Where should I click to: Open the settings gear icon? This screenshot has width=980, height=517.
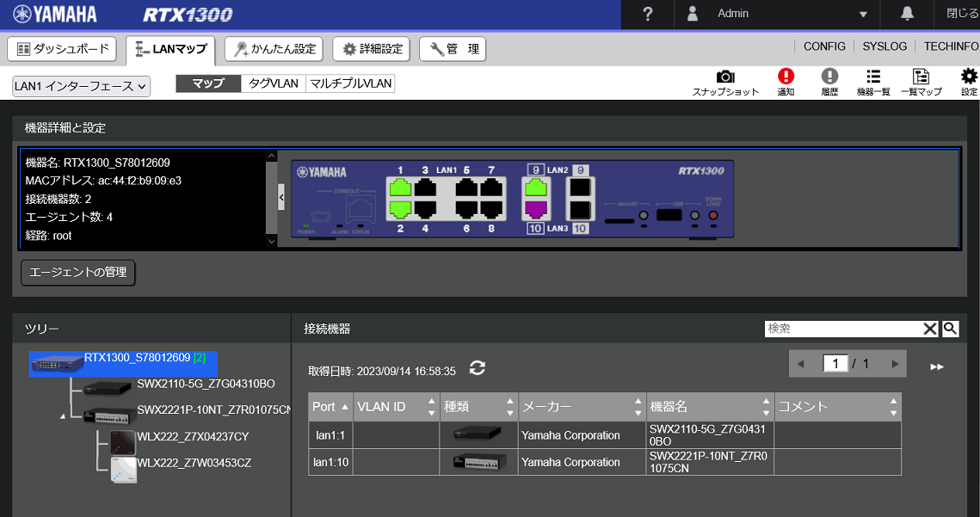pyautogui.click(x=969, y=77)
